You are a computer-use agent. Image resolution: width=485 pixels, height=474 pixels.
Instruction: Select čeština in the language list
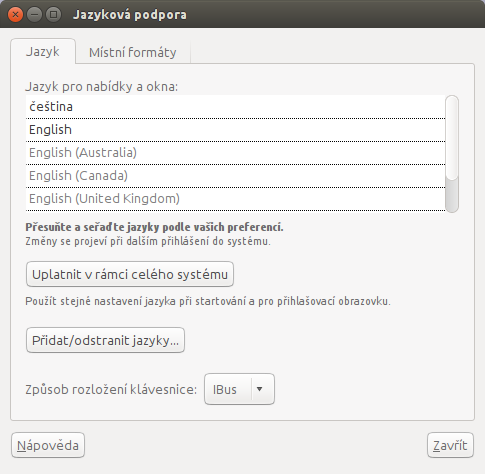(x=235, y=107)
